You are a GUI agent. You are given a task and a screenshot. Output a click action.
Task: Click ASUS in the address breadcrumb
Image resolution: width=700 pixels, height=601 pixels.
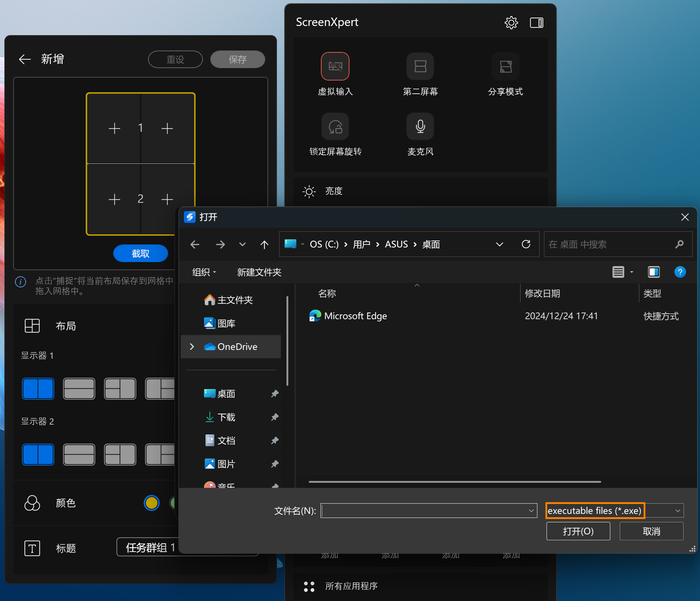[396, 244]
